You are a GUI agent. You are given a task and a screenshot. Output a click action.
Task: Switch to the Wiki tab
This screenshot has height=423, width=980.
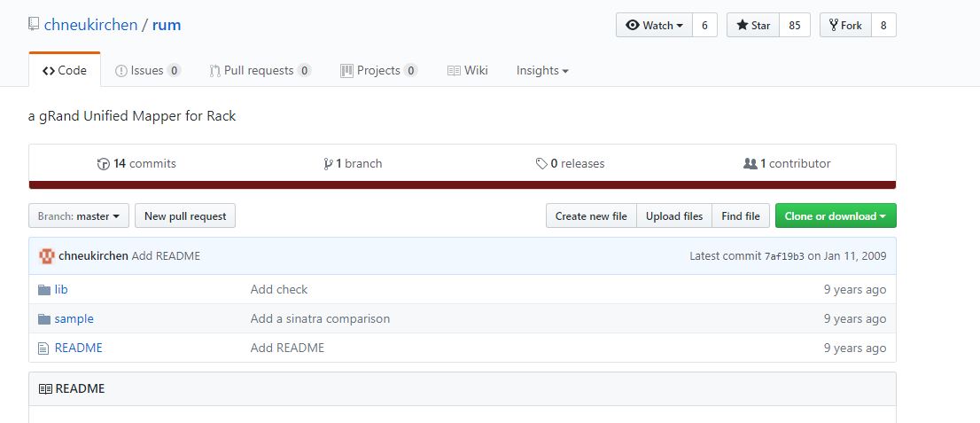point(468,71)
